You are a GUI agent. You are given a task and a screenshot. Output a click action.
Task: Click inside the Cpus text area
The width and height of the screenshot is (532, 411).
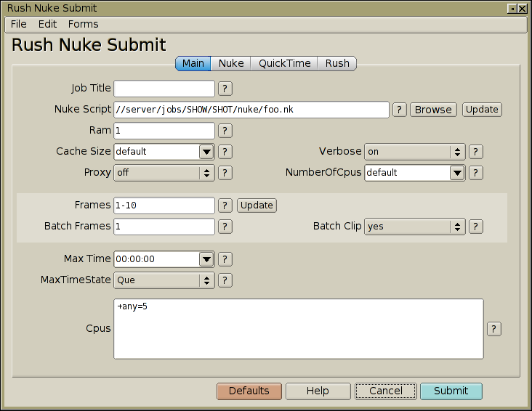[299, 329]
